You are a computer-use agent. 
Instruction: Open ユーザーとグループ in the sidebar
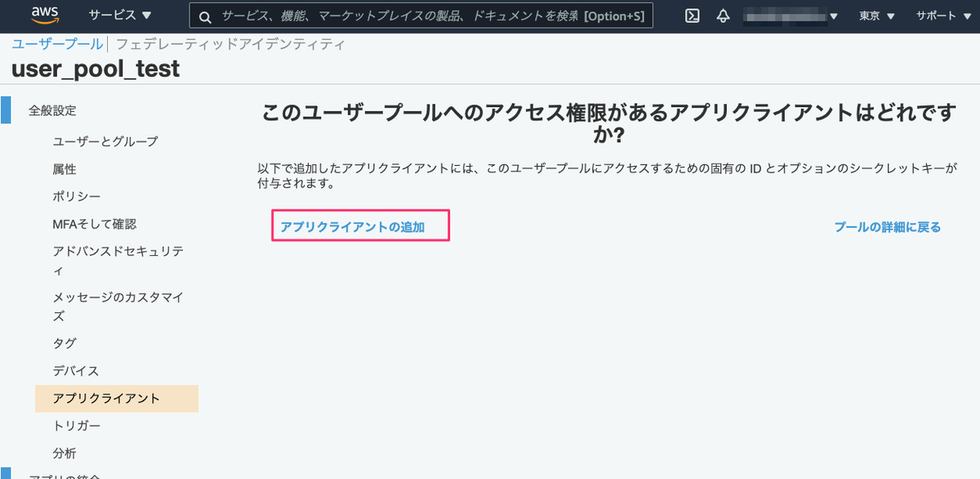tap(105, 141)
